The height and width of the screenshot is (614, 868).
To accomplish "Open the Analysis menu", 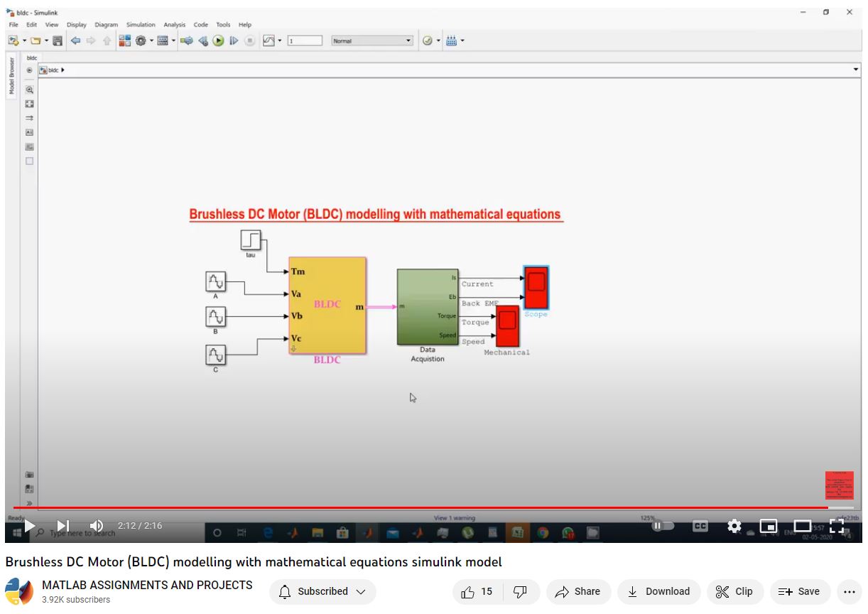I will click(174, 25).
